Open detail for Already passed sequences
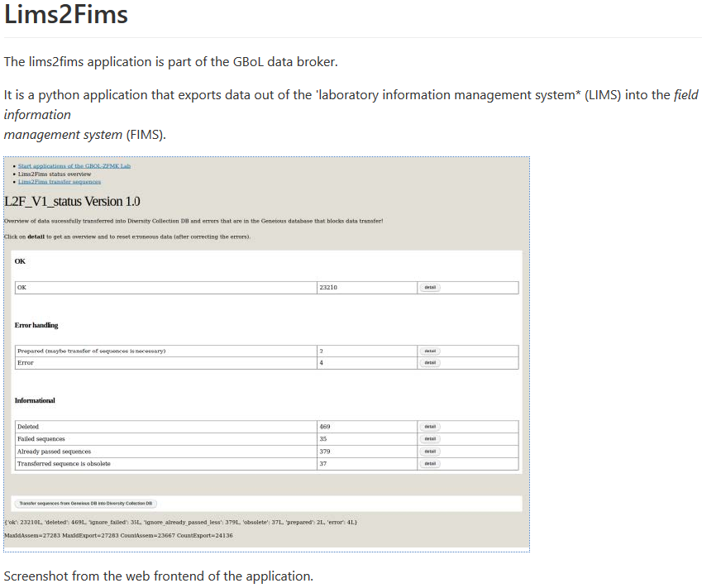702x588 pixels. coord(430,452)
